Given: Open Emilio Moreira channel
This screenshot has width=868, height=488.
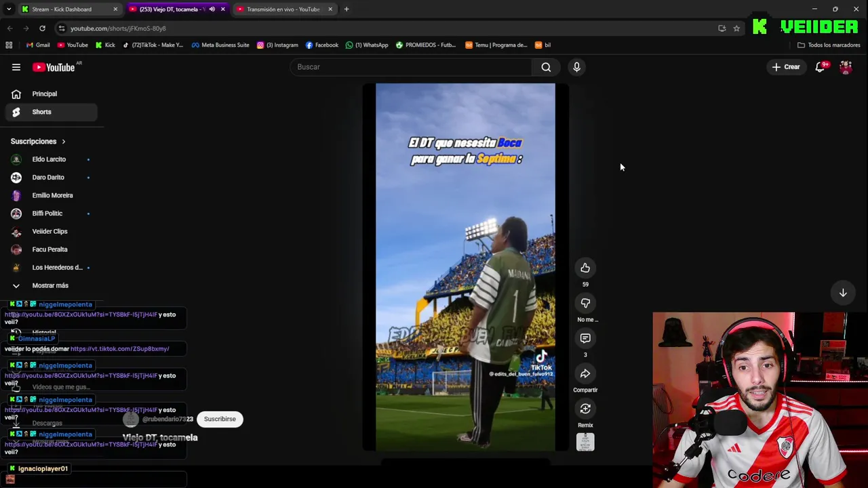Looking at the screenshot, I should coord(52,195).
